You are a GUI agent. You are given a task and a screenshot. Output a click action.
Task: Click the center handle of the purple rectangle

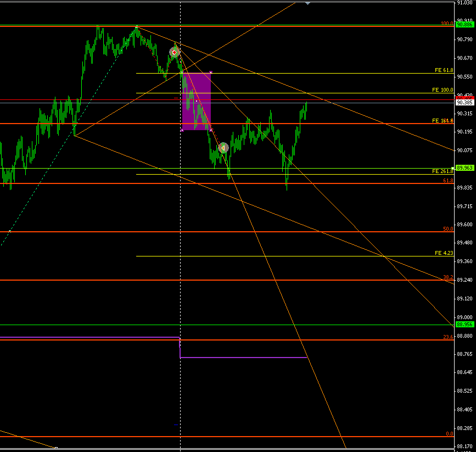pos(196,102)
